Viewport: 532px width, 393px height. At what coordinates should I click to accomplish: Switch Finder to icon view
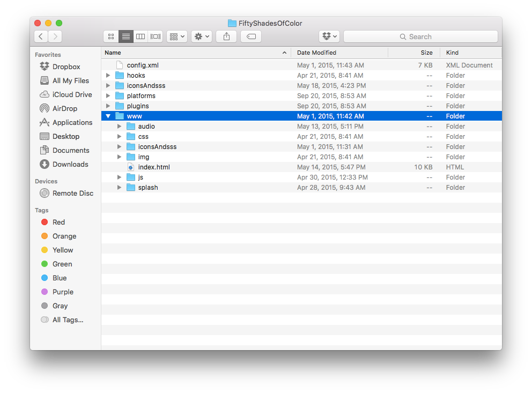pos(110,36)
